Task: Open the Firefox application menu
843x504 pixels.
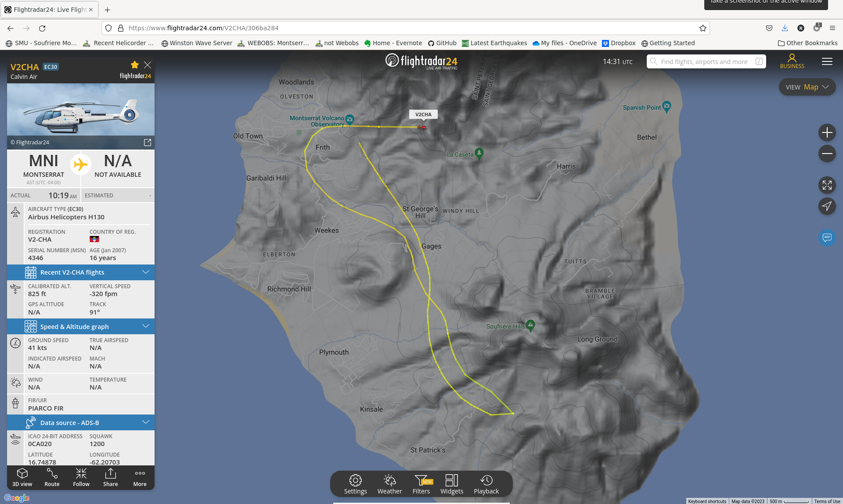Action: click(832, 28)
